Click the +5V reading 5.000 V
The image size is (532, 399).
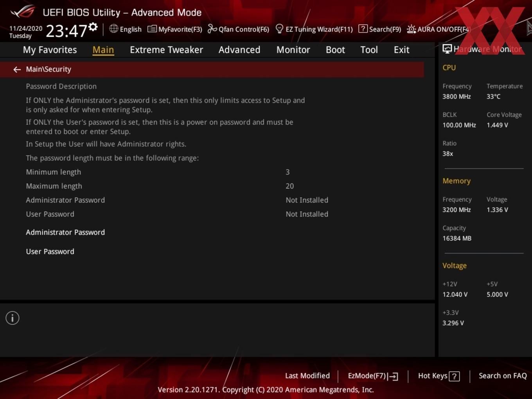tap(497, 295)
